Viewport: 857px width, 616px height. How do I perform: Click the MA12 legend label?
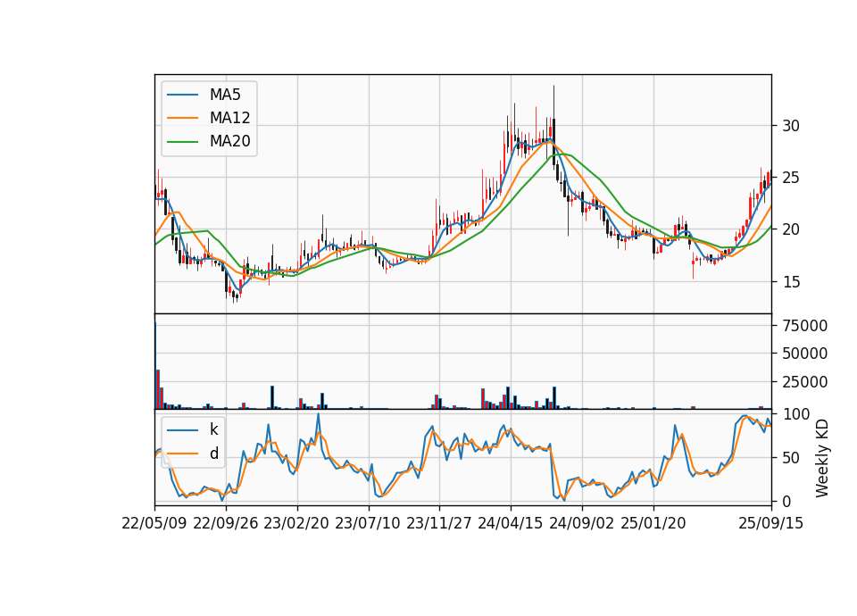(x=229, y=118)
